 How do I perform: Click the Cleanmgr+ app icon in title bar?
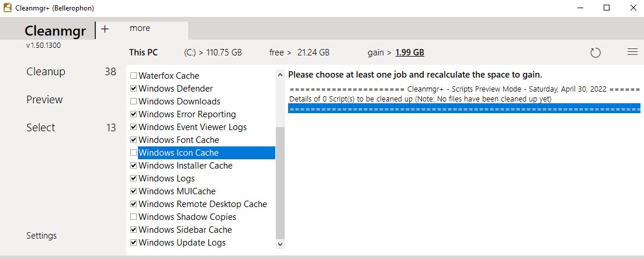coord(8,8)
